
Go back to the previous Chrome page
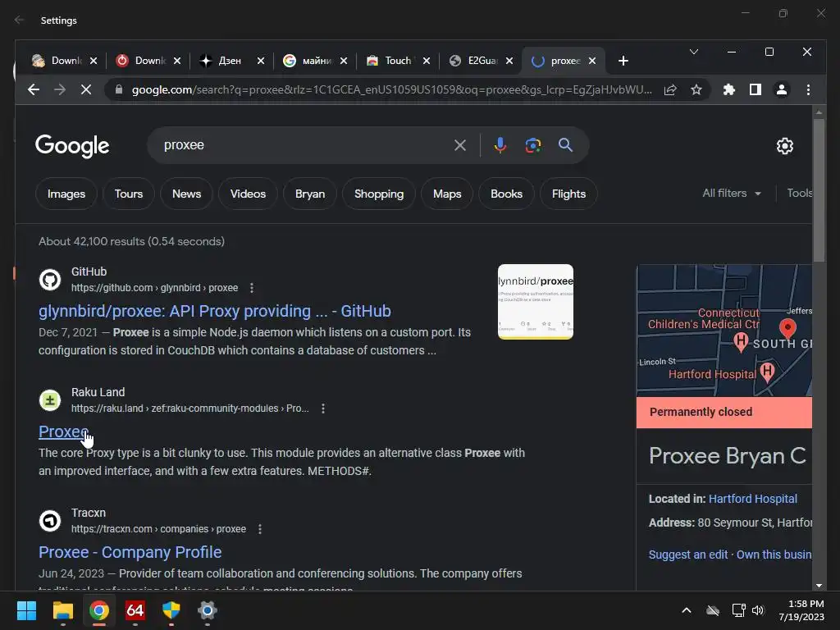point(33,89)
